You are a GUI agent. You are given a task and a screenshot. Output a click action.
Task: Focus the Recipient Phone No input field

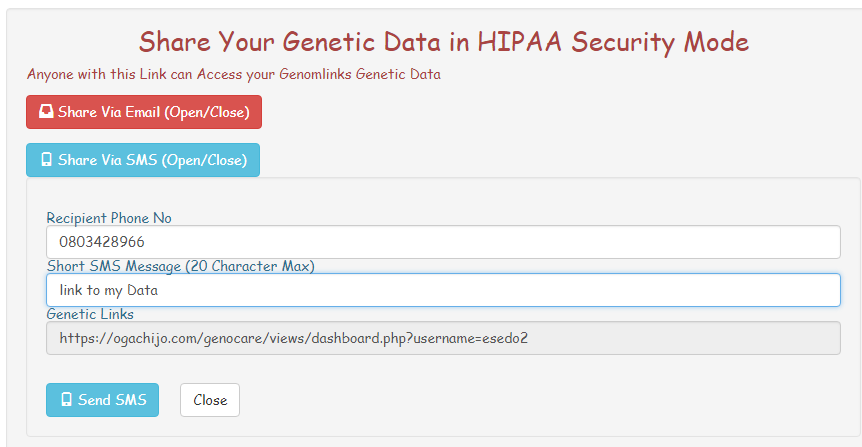443,242
